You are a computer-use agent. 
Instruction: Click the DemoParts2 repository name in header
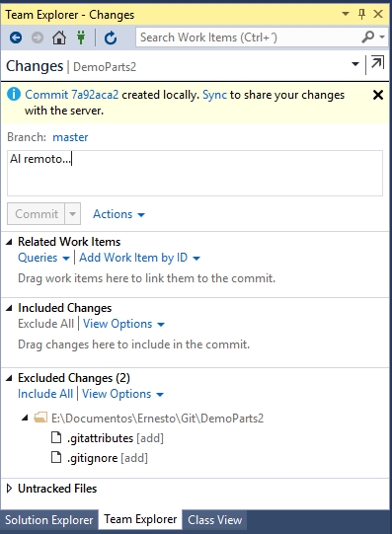click(105, 67)
